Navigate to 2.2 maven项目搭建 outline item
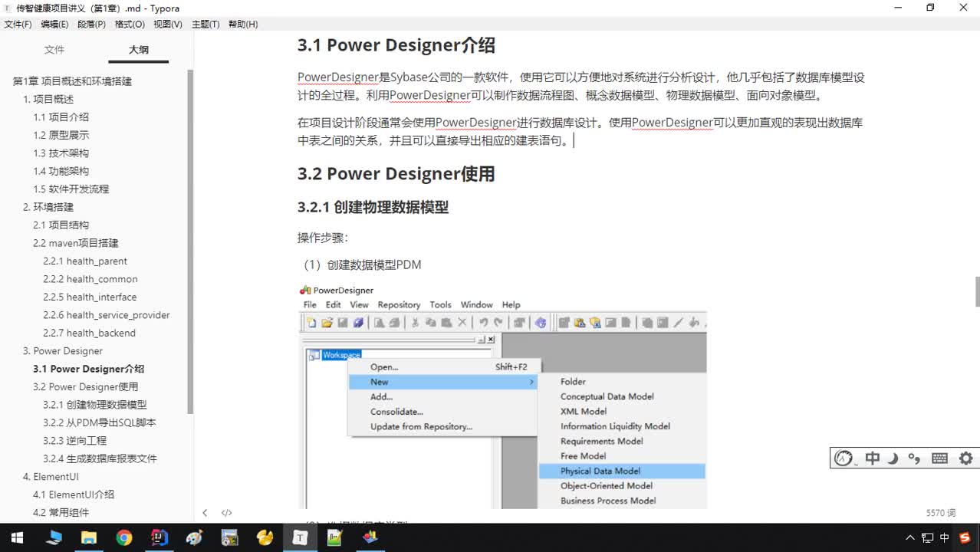 point(76,243)
